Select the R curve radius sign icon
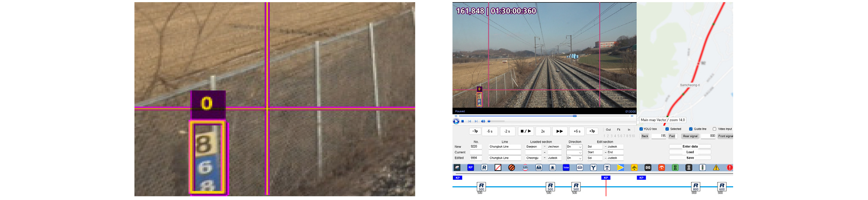Image resolution: width=868 pixels, height=200 pixels. coord(484,168)
